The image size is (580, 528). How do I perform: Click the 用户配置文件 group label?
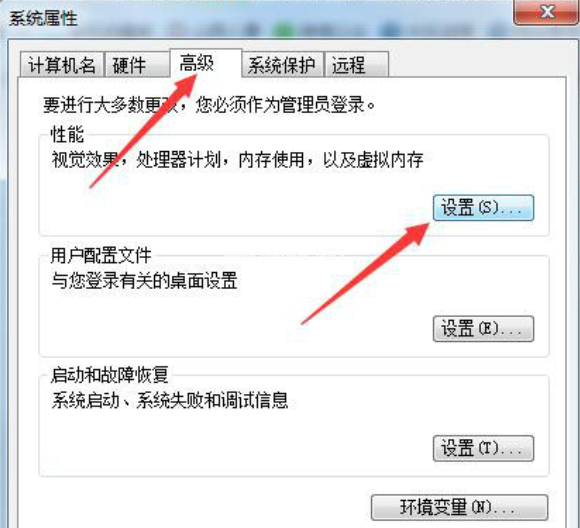coord(101,255)
